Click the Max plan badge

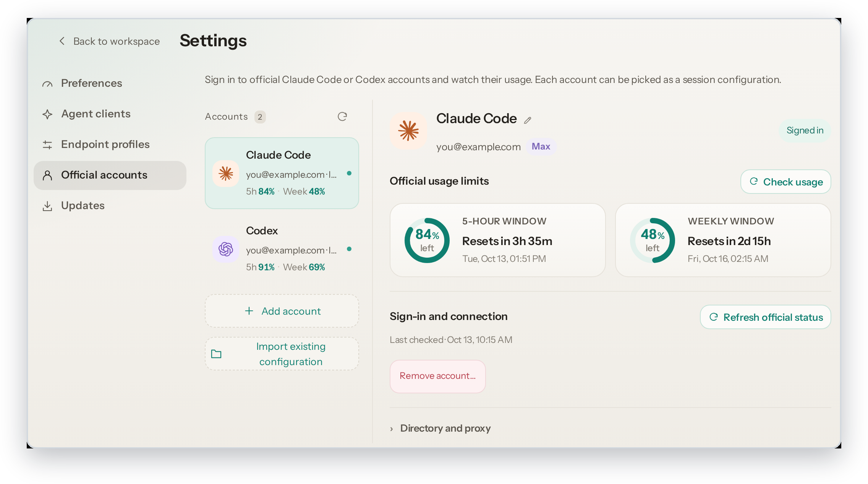click(541, 146)
